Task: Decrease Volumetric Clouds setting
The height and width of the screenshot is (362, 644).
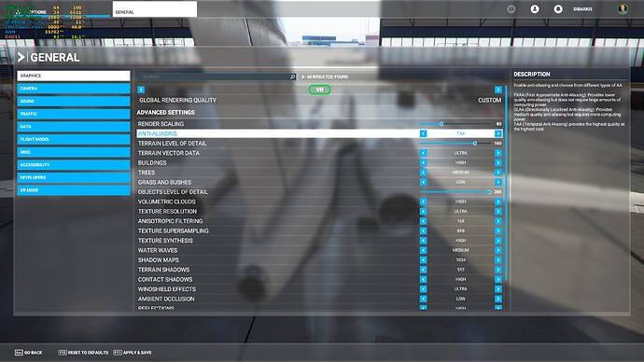Action: (x=423, y=202)
